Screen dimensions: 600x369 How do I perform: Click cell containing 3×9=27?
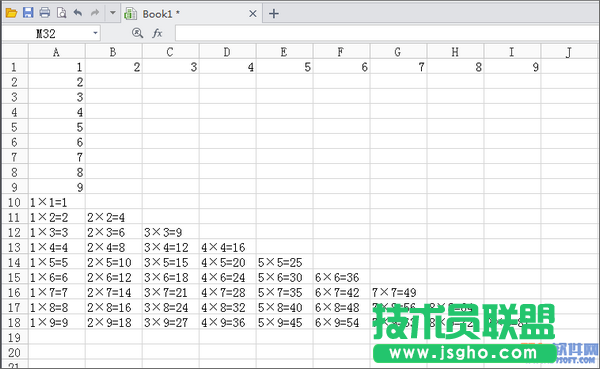click(x=171, y=322)
